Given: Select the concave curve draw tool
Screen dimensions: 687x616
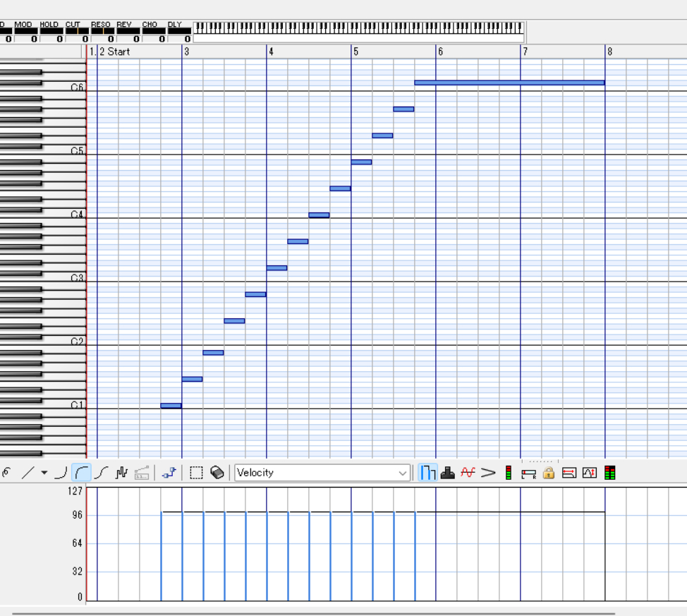Looking at the screenshot, I should pos(61,473).
